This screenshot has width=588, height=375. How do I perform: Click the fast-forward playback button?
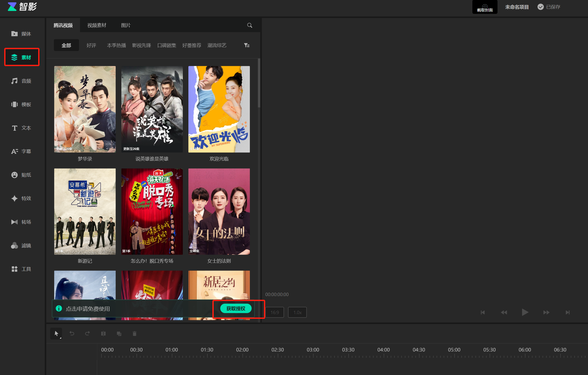tap(546, 312)
